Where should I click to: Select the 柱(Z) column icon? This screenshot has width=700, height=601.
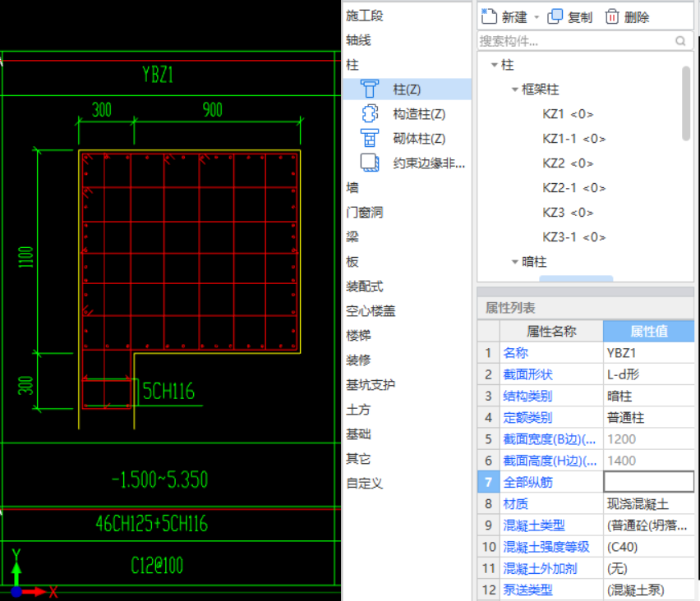[370, 89]
